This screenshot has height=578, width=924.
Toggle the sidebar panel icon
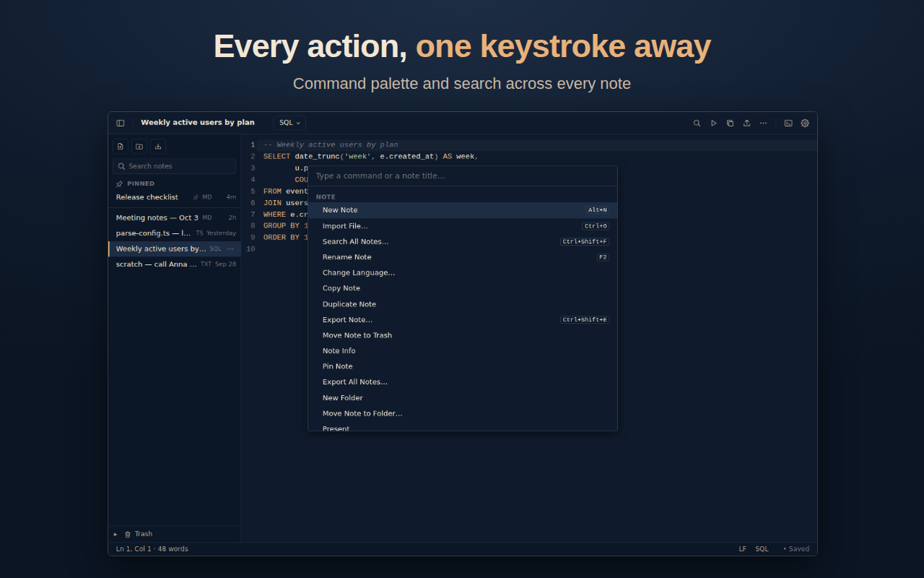121,123
